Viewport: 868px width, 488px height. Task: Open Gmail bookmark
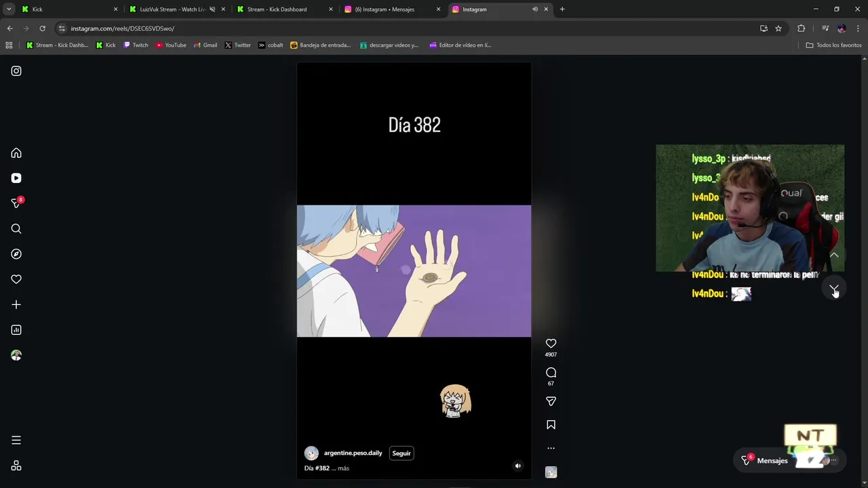point(205,45)
